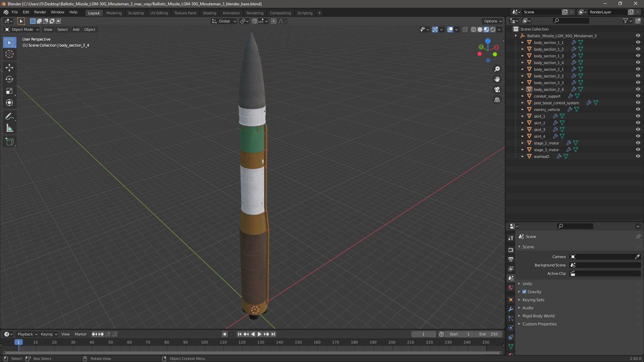Open the File menu
The image size is (644, 362).
tap(15, 12)
